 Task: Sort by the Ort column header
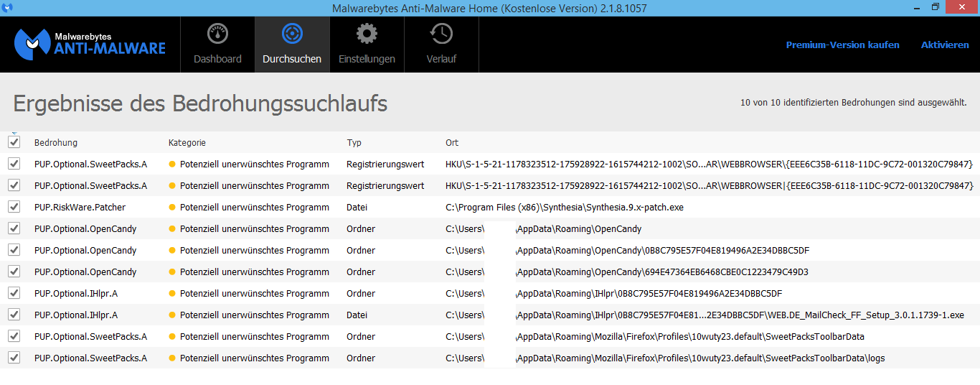coord(452,143)
